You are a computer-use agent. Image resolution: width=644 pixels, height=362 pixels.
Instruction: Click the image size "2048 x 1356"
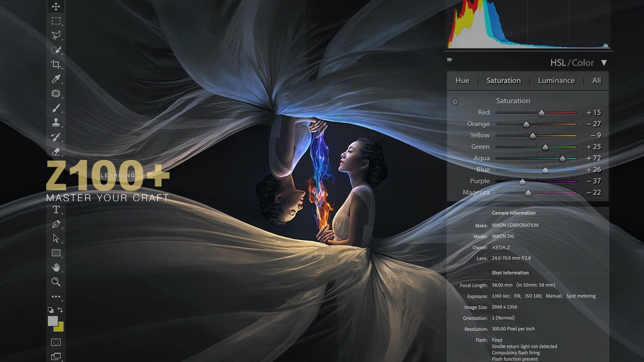click(x=504, y=307)
